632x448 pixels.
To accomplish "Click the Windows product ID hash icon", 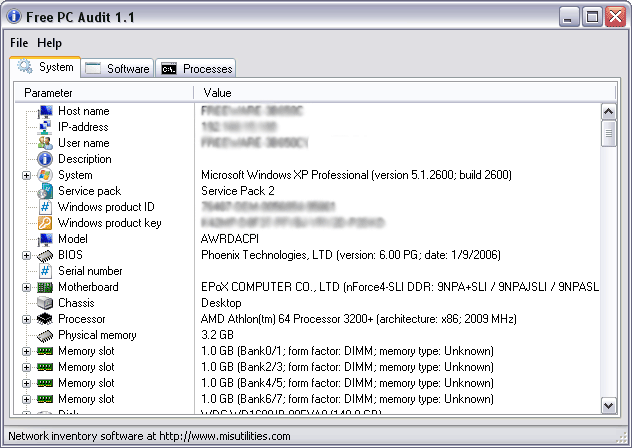I will 45,207.
